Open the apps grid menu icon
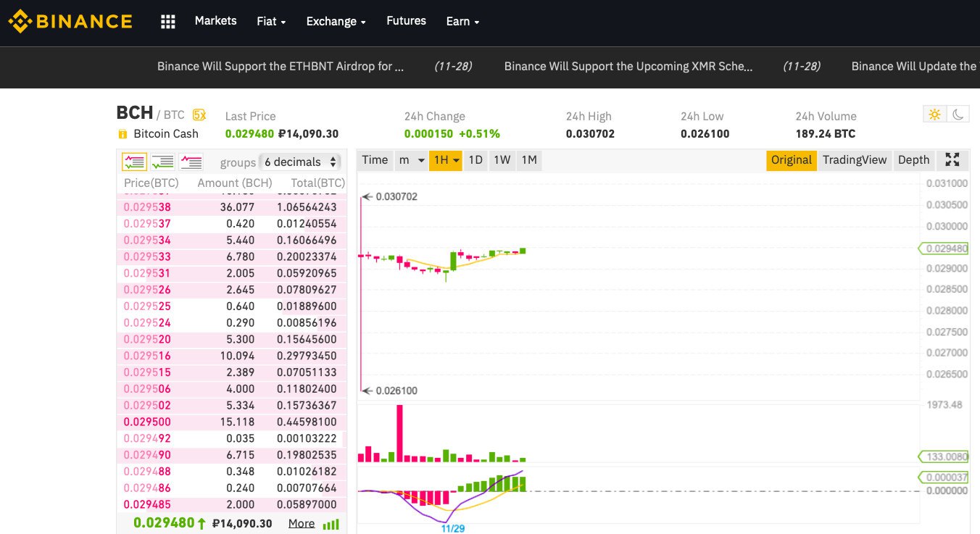 click(x=168, y=22)
